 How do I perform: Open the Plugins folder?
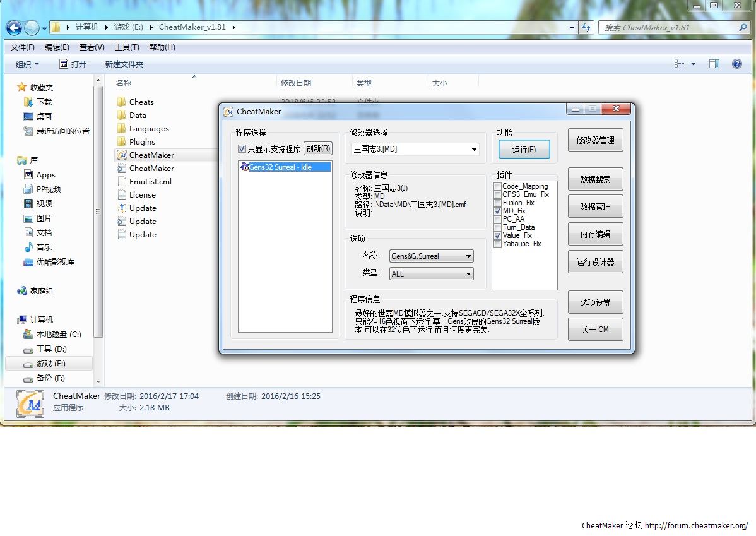142,141
